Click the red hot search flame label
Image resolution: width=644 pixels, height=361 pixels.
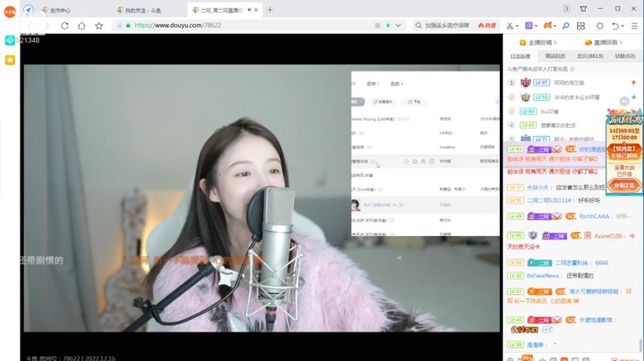[487, 25]
